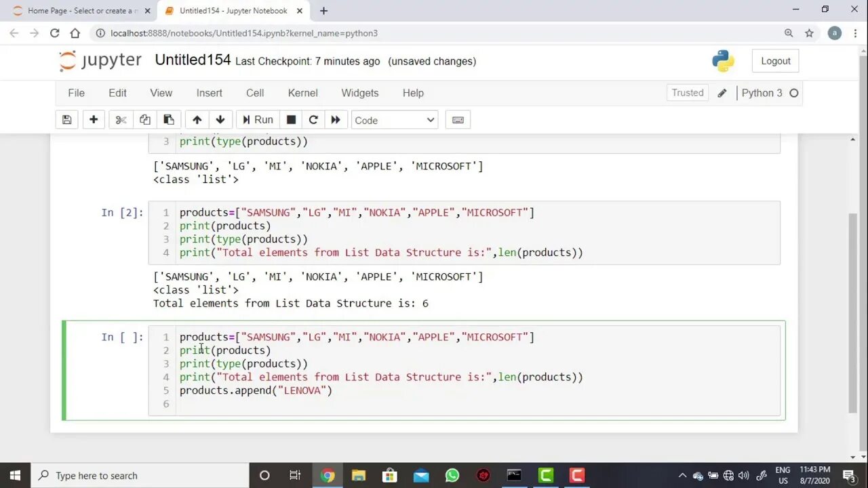Bookmark this page star icon
This screenshot has width=868, height=488.
pos(809,33)
